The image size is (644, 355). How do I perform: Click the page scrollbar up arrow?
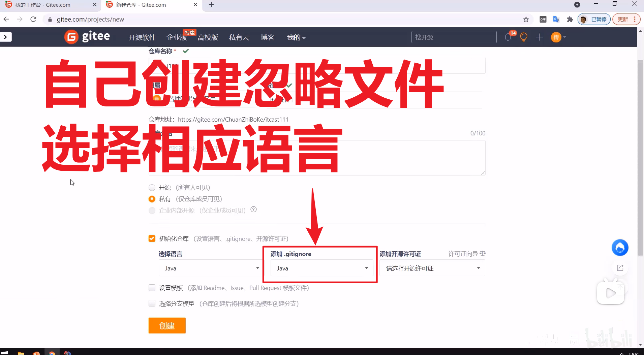pos(640,31)
